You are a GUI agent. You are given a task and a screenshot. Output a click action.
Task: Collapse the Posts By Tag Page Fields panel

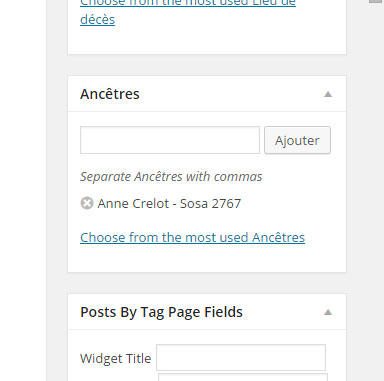coord(328,312)
